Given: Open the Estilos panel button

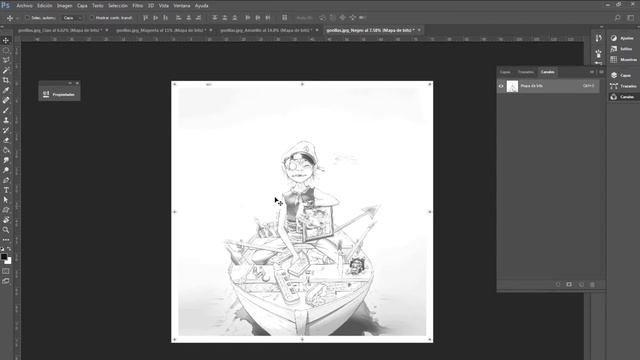Looking at the screenshot, I should tap(623, 49).
